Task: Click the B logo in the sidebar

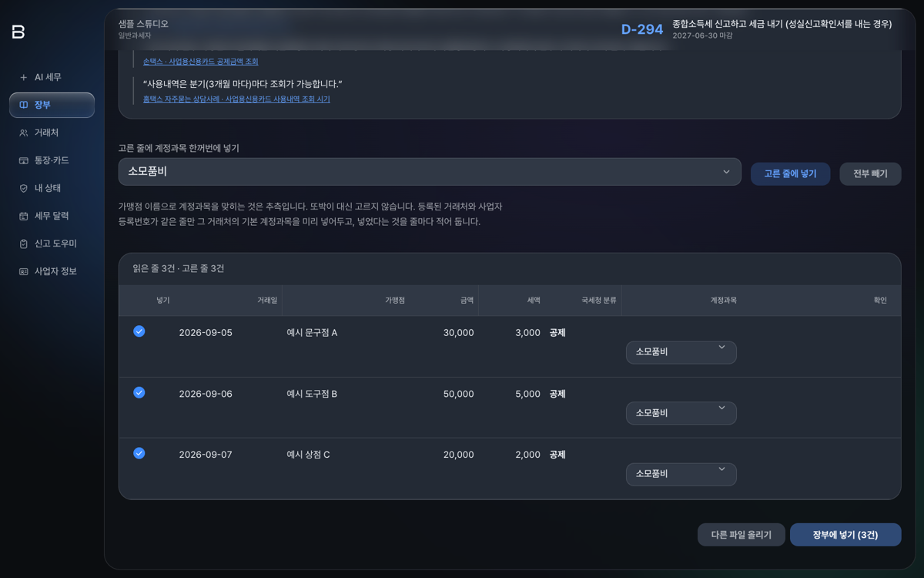Action: (x=18, y=32)
